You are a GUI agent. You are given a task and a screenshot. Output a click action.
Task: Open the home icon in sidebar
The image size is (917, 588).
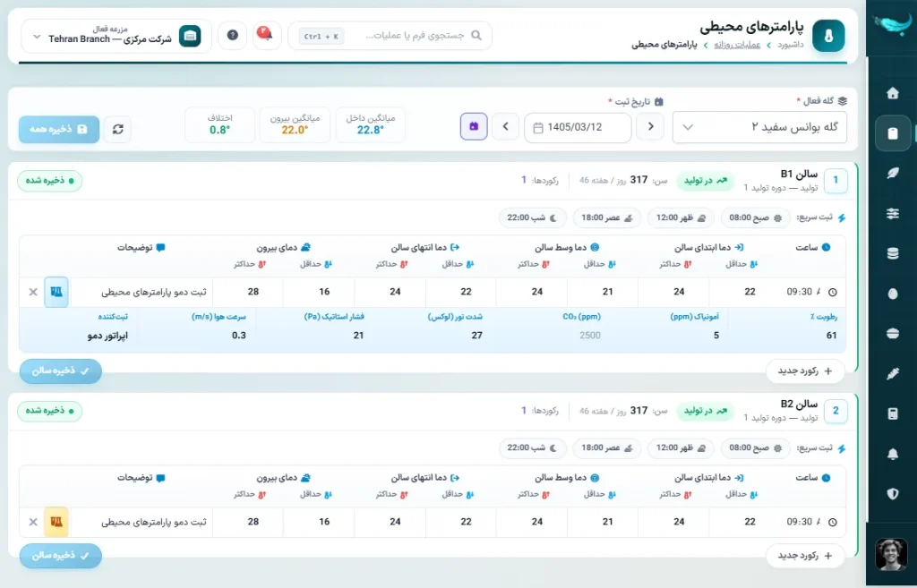coord(893,93)
